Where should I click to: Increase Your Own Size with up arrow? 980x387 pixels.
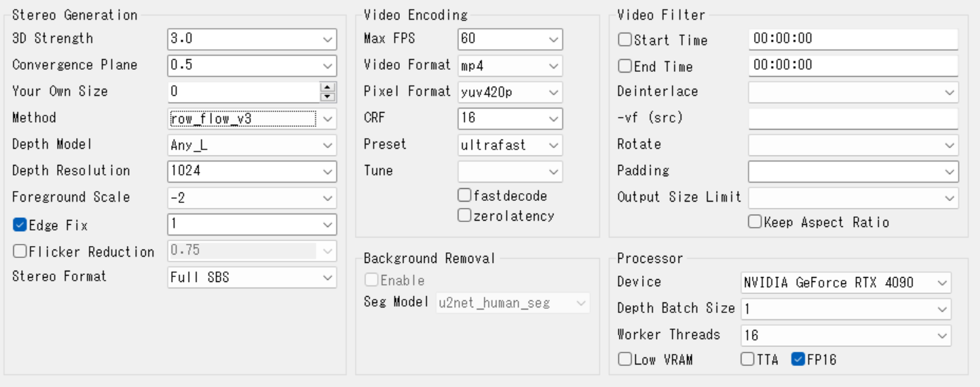click(328, 87)
